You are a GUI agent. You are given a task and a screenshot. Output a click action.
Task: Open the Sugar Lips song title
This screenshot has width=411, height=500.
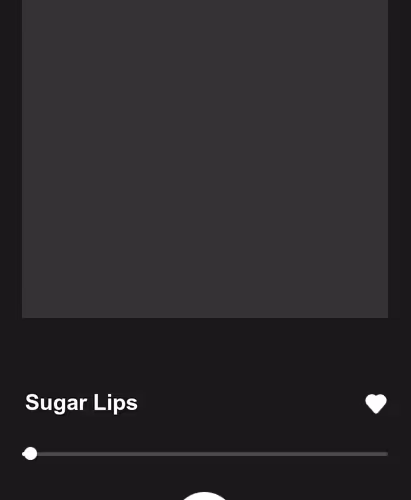(x=81, y=403)
